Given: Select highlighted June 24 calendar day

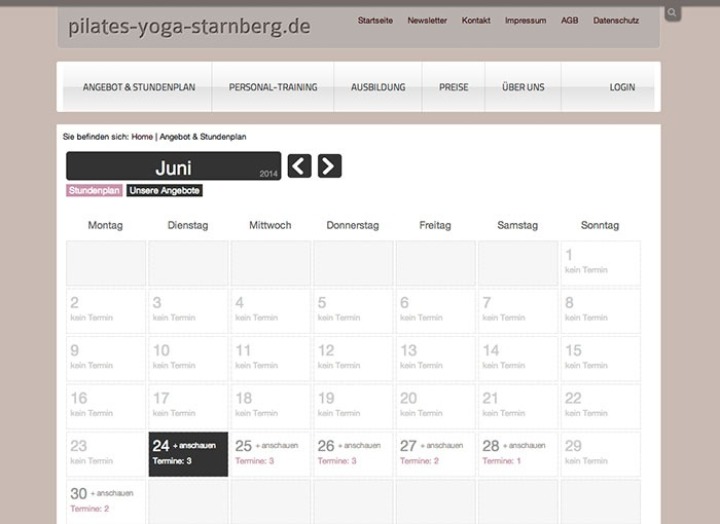Looking at the screenshot, I should tap(188, 453).
